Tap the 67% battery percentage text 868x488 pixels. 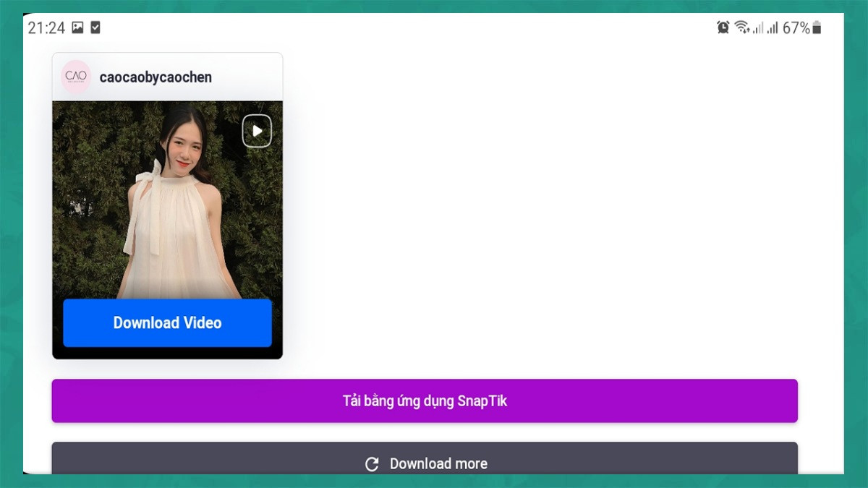[797, 27]
